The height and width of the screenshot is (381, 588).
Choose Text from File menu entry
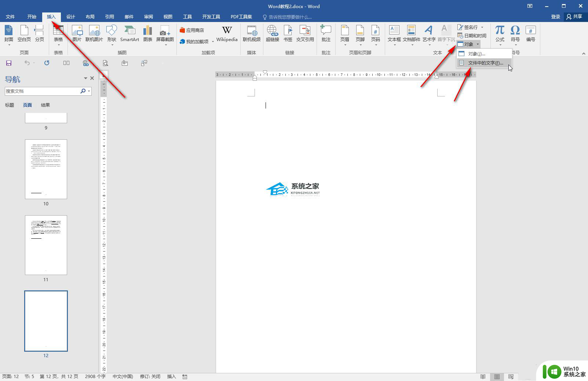pyautogui.click(x=484, y=63)
